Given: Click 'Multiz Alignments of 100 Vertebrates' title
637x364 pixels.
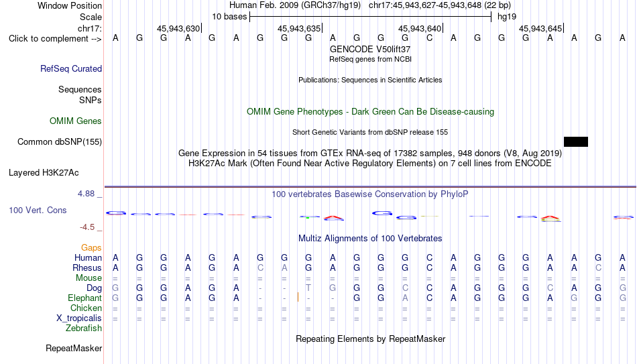Looking at the screenshot, I should (370, 239).
